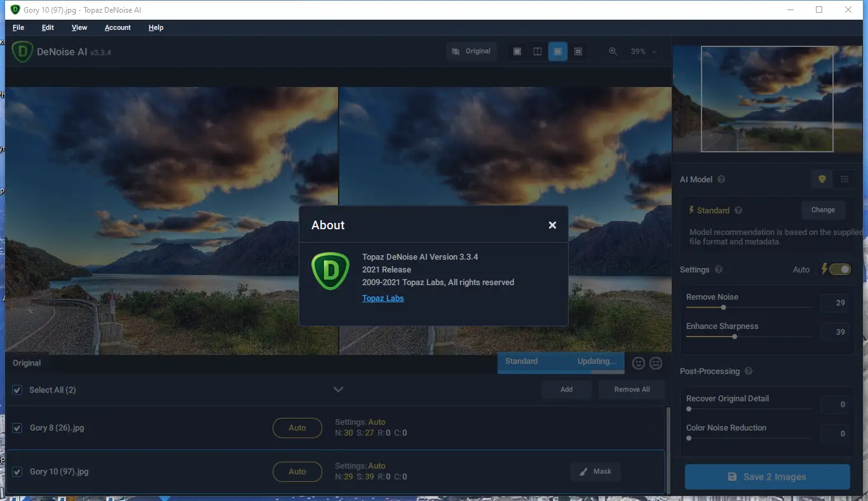Uncheck the Gory 10 (97).jpg checkbox

click(x=17, y=472)
